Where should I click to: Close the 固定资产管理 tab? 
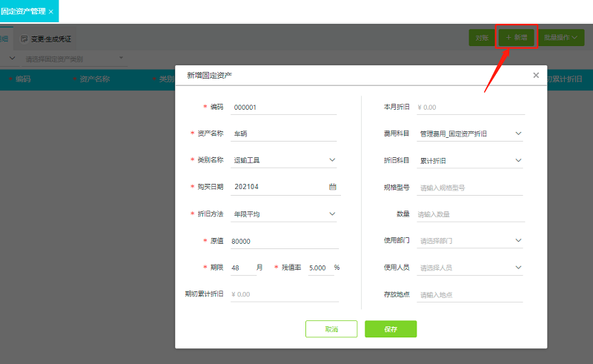click(51, 12)
